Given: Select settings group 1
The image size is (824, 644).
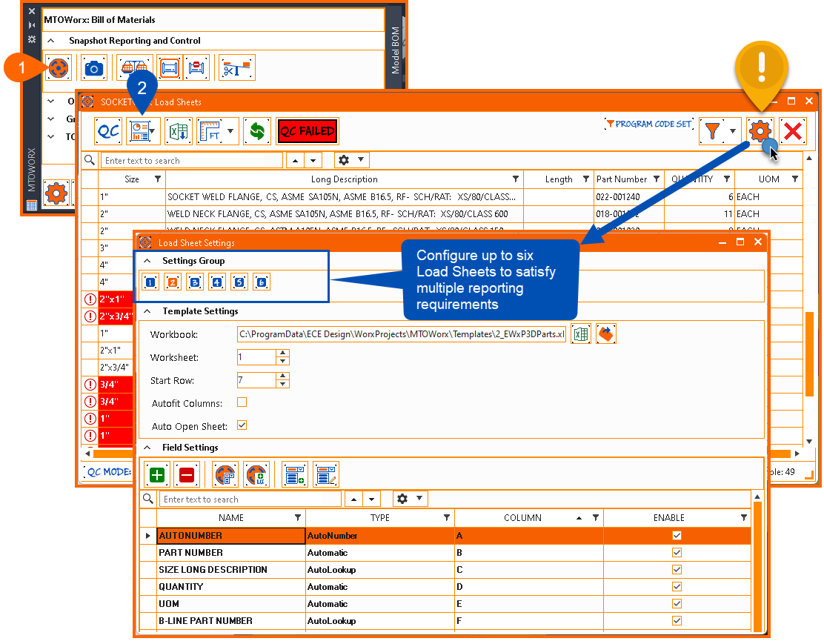Looking at the screenshot, I should coord(150,282).
